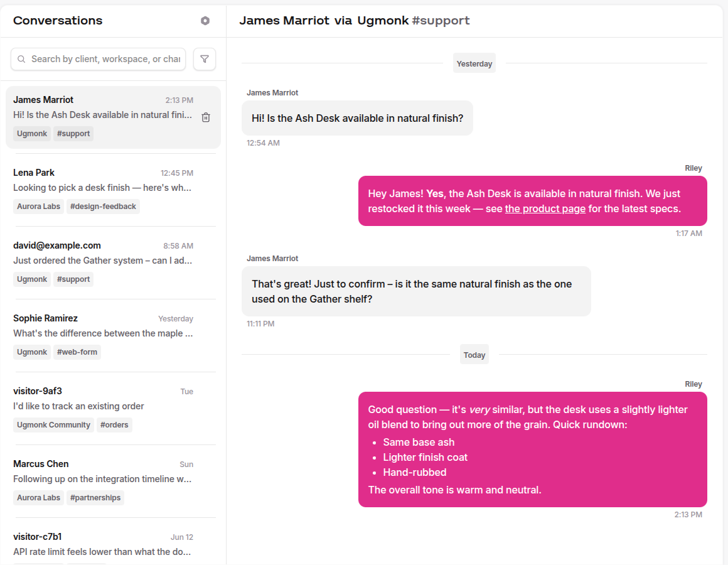Click #support tag on James Marriot row
Viewport: 728px width, 565px height.
click(x=73, y=134)
